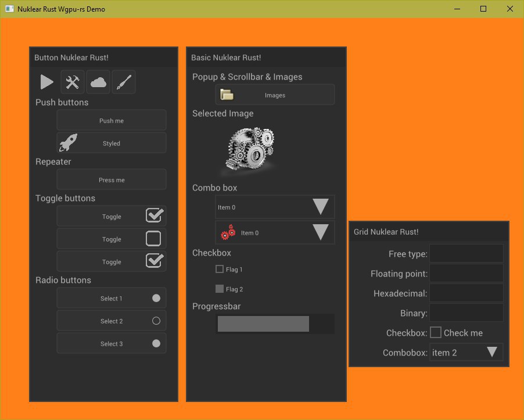Image resolution: width=524 pixels, height=420 pixels.
Task: Click the Press me repeater button
Action: click(x=112, y=180)
